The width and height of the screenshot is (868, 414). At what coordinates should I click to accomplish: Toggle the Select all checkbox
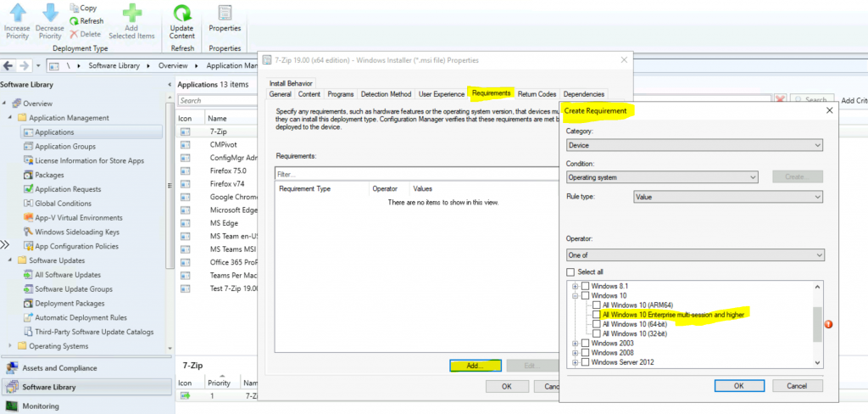pos(570,272)
